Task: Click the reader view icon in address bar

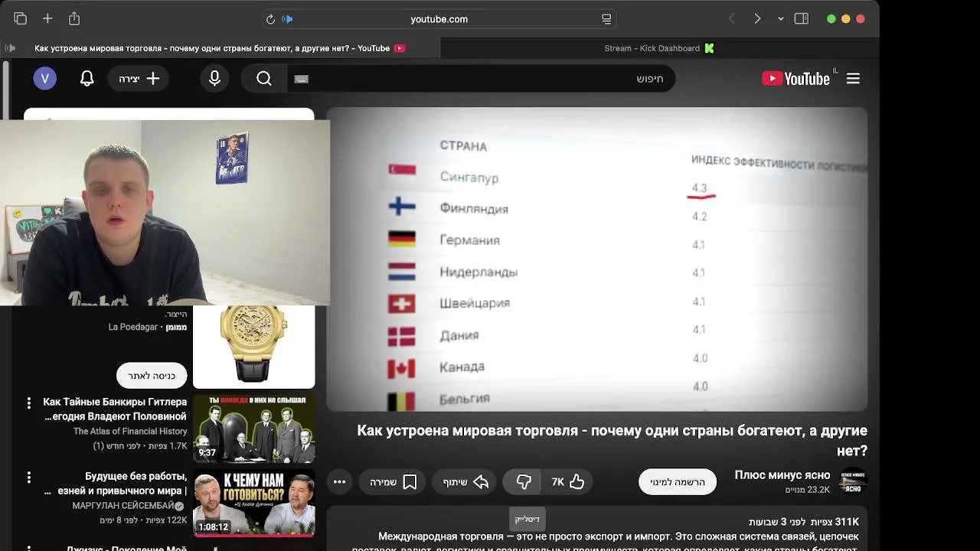Action: click(606, 19)
